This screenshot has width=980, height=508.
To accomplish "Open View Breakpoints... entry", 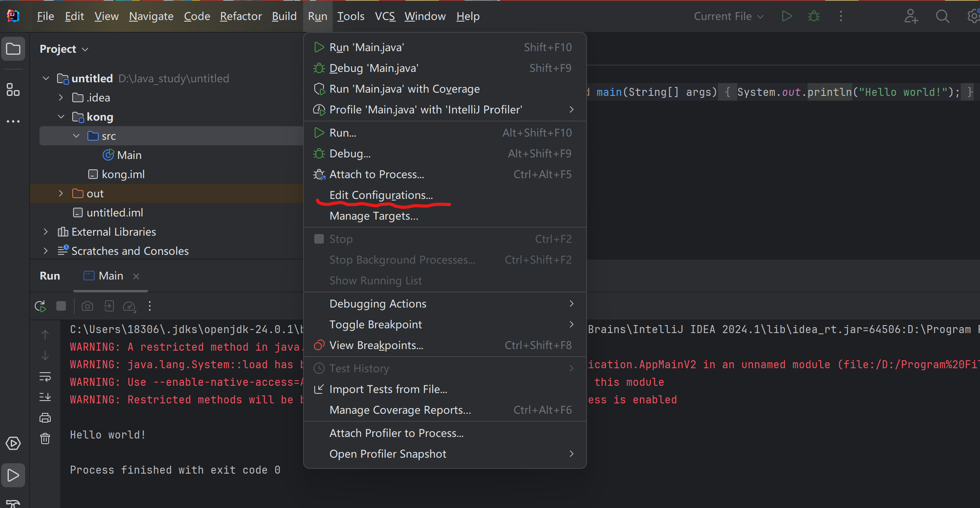I will coord(445,345).
